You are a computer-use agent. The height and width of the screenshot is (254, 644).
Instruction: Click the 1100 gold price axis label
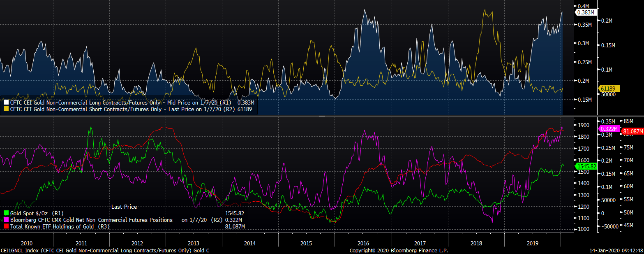pyautogui.click(x=584, y=218)
